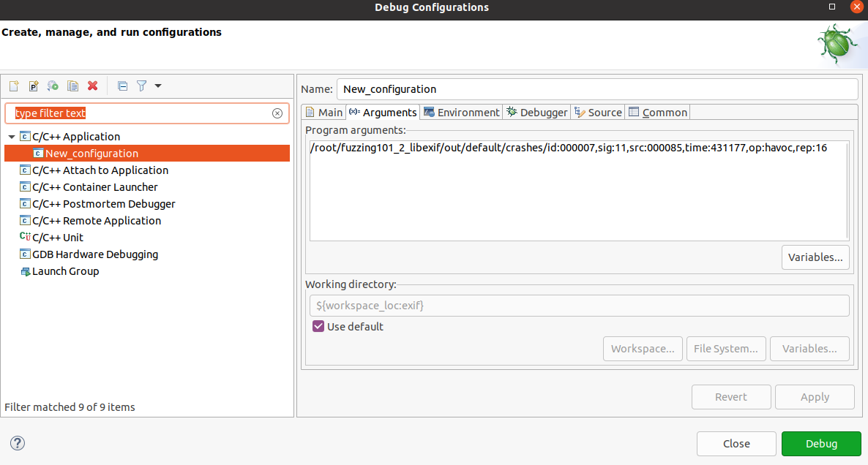Viewport: 868px width, 465px height.
Task: Clear the filter text field
Action: (x=277, y=113)
